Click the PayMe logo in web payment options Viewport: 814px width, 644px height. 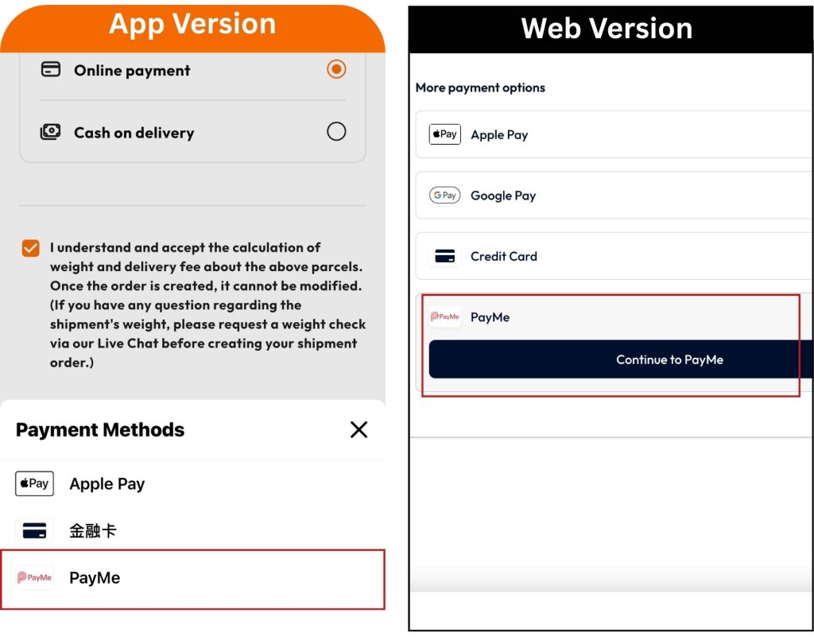[445, 316]
